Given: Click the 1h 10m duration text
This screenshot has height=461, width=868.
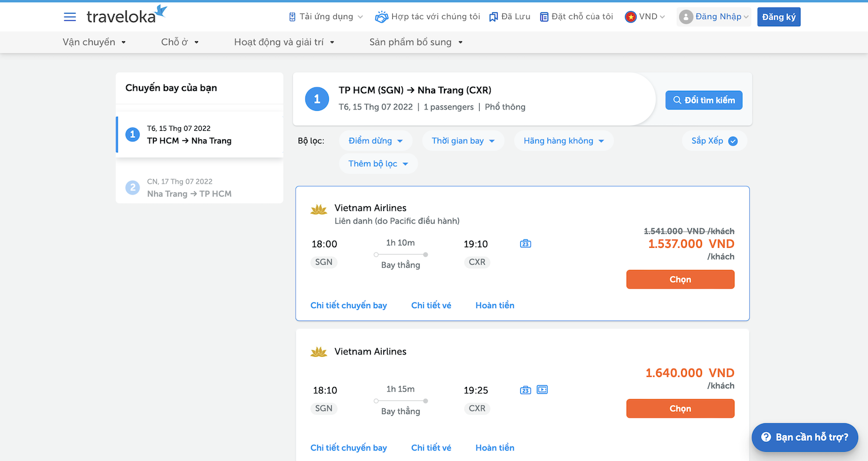Looking at the screenshot, I should coord(400,243).
